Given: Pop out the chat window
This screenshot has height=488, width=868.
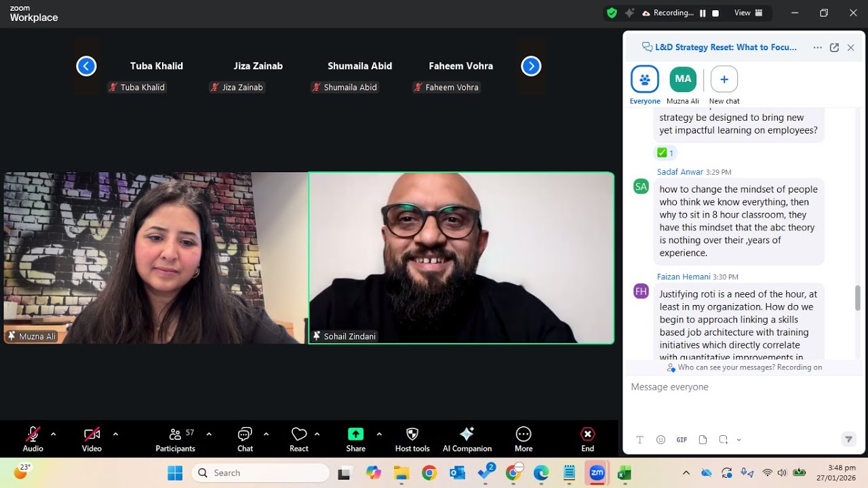Looking at the screenshot, I should coord(834,47).
